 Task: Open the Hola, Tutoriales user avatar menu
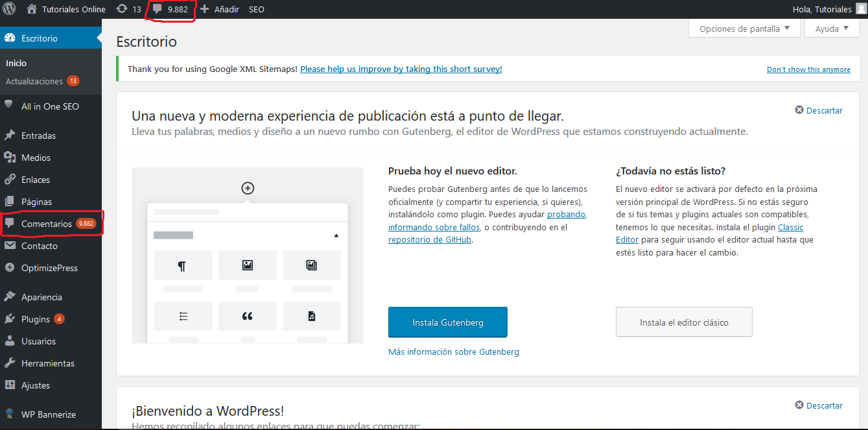click(861, 9)
